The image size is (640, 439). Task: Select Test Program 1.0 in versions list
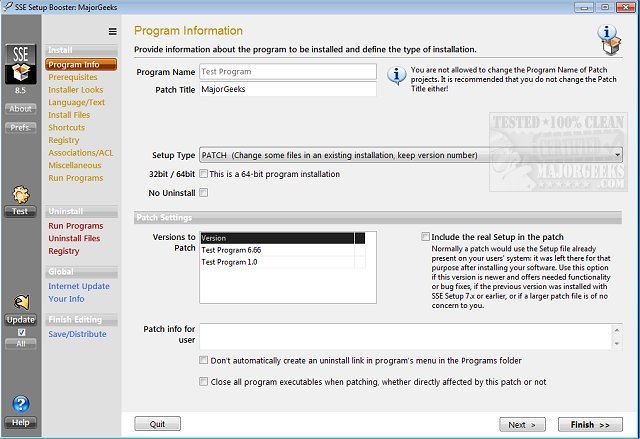click(278, 262)
